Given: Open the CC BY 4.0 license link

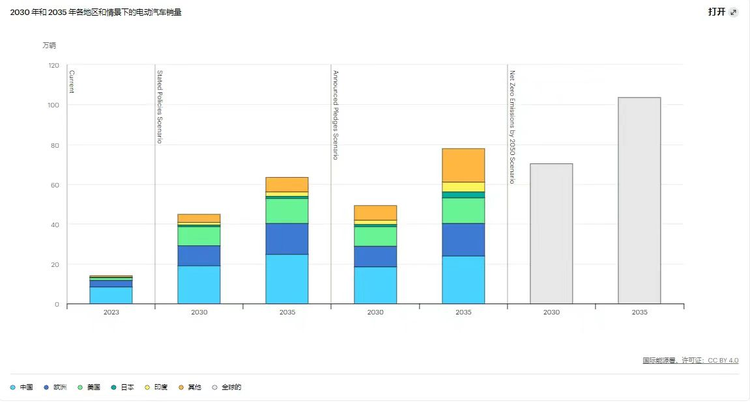Looking at the screenshot, I should pyautogui.click(x=723, y=360).
